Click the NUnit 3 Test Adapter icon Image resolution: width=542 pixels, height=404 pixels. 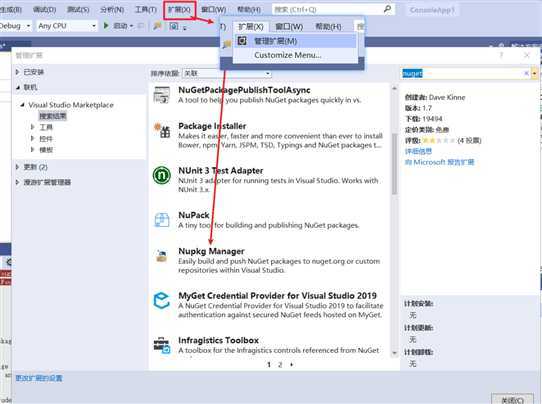point(162,175)
